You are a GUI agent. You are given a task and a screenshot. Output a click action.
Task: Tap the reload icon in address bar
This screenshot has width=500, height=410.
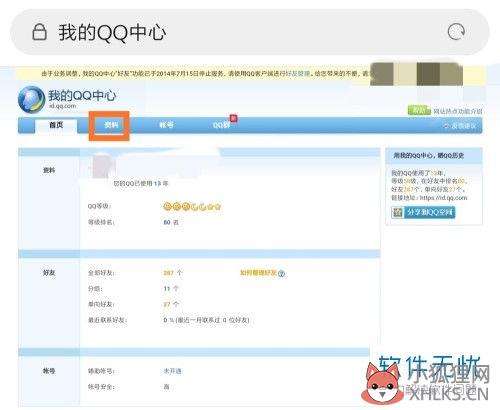pos(456,32)
